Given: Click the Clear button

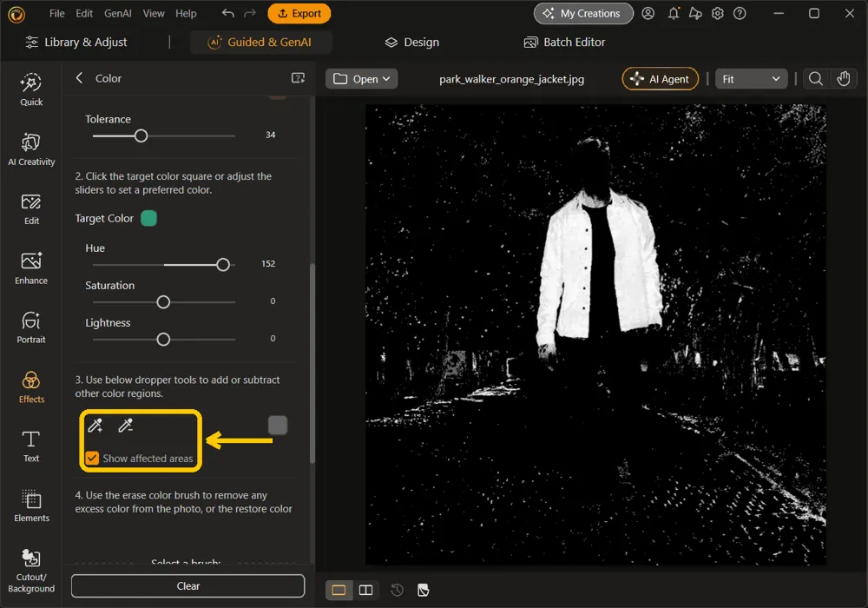Looking at the screenshot, I should pyautogui.click(x=187, y=585).
